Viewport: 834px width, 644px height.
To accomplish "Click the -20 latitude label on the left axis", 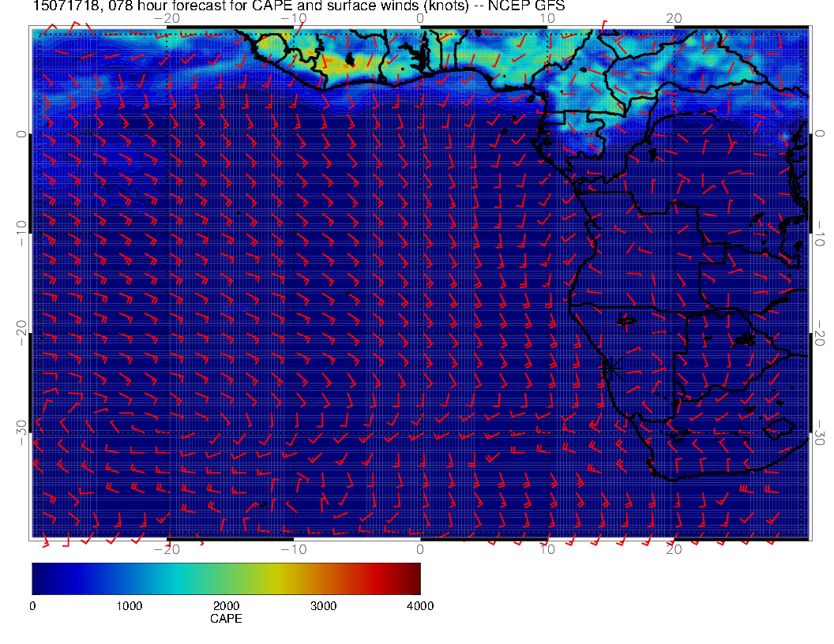I will pos(21,333).
